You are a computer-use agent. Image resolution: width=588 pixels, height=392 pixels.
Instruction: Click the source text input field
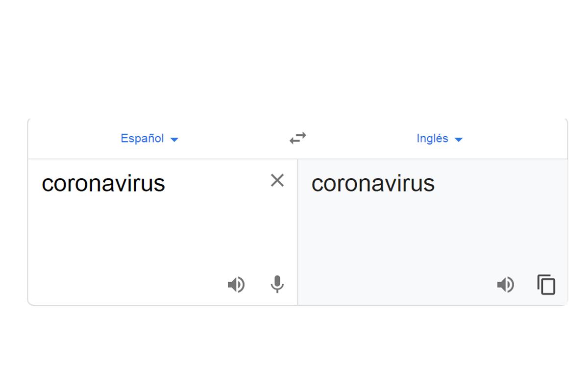click(147, 220)
